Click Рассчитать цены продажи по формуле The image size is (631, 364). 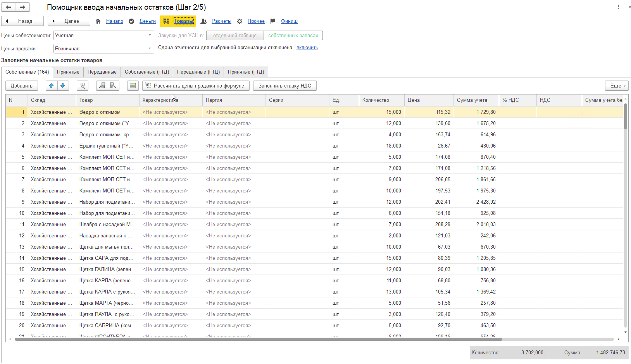pos(196,86)
